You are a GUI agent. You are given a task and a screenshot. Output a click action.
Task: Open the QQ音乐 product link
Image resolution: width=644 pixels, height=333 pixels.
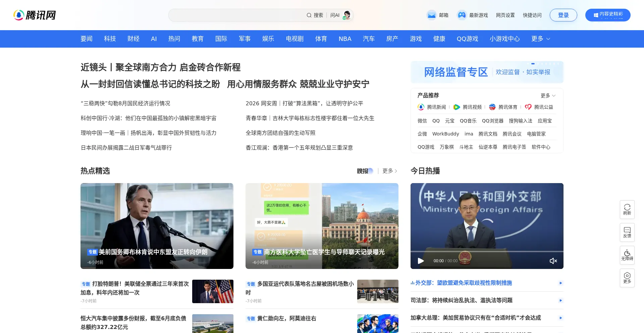click(x=468, y=121)
